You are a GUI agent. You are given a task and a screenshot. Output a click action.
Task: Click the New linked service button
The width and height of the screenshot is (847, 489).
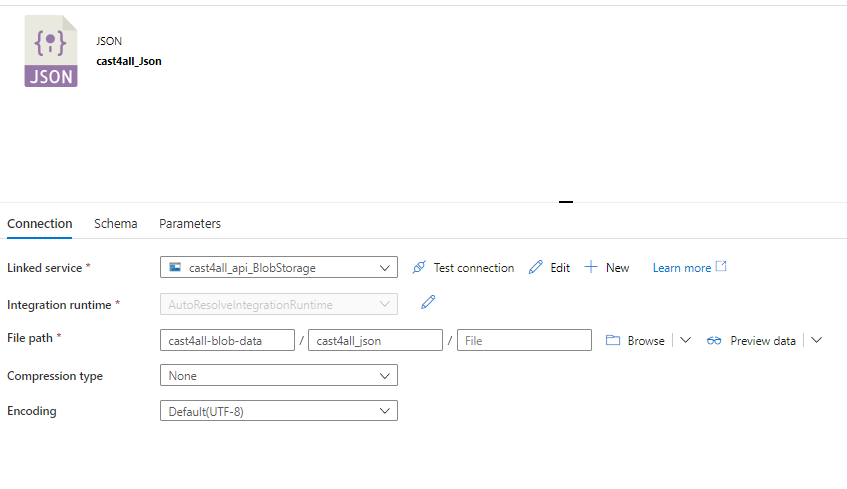(607, 267)
